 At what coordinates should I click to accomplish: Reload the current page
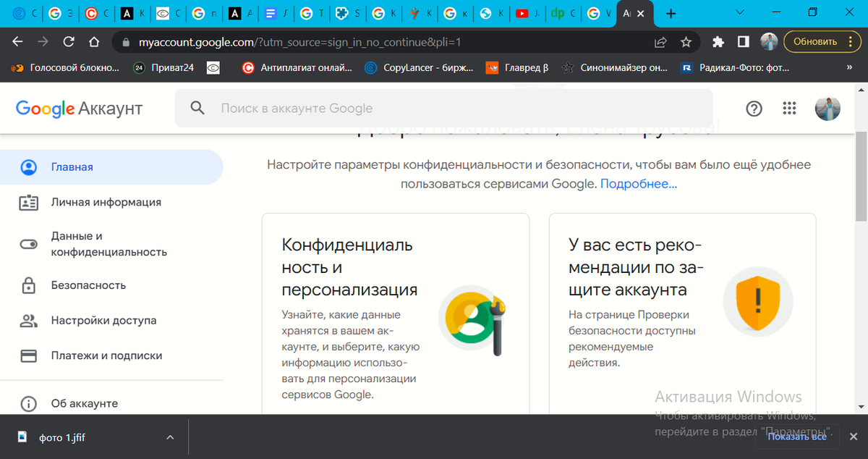69,42
